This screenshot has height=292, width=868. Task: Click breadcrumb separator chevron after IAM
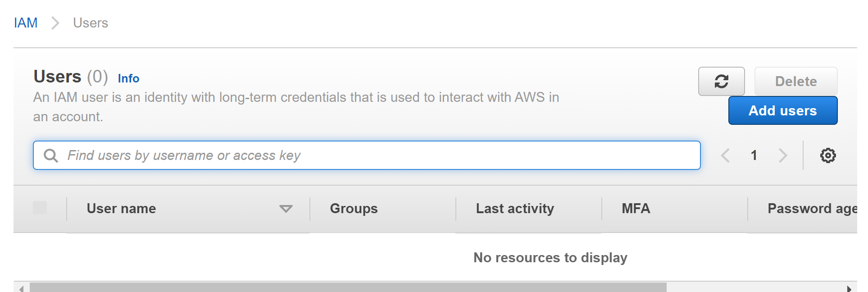click(55, 23)
